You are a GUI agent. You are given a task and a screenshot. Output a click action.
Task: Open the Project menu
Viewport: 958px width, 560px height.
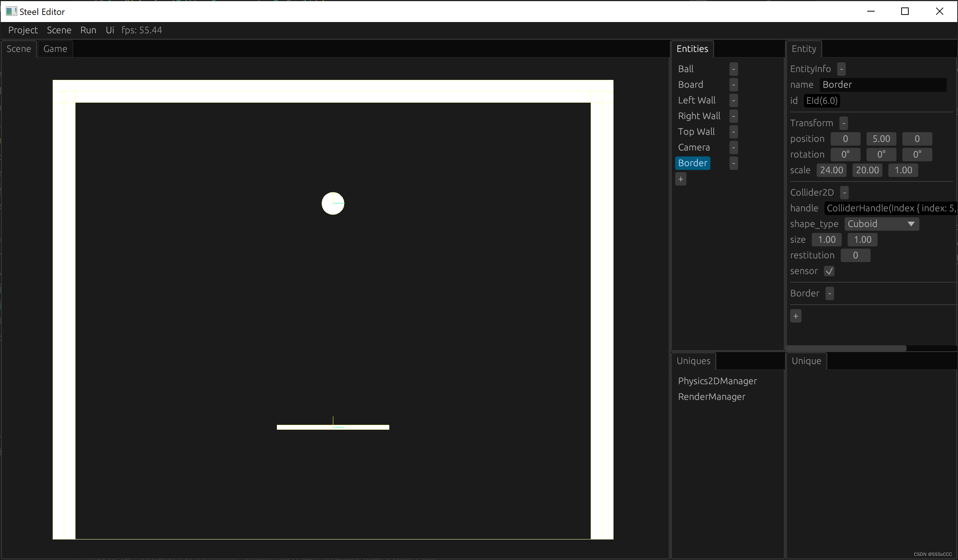tap(23, 30)
